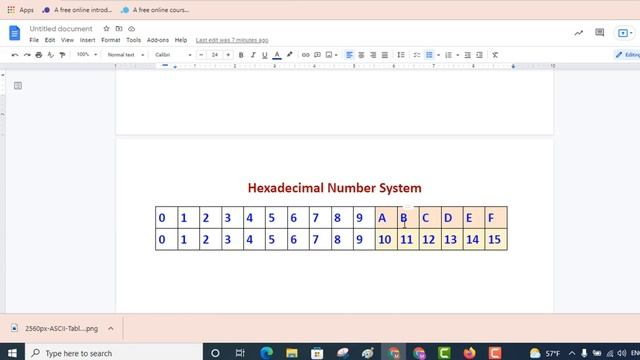Click the Undo arrow
The image size is (640, 360).
pyautogui.click(x=15, y=55)
